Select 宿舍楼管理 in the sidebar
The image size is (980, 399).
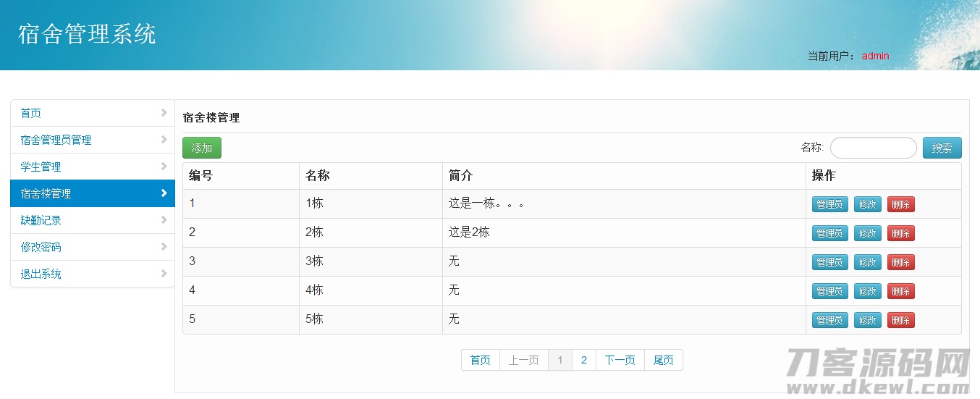(x=46, y=193)
